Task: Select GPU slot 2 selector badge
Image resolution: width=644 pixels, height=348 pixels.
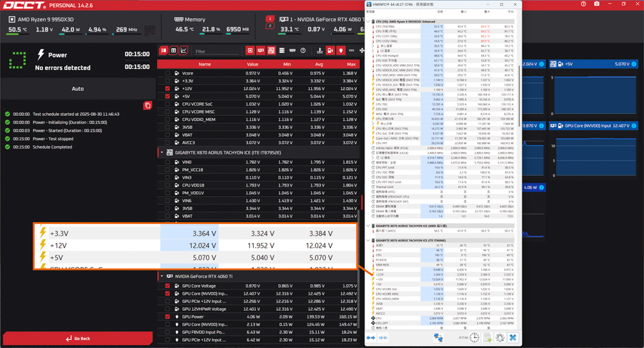Action: point(270,26)
